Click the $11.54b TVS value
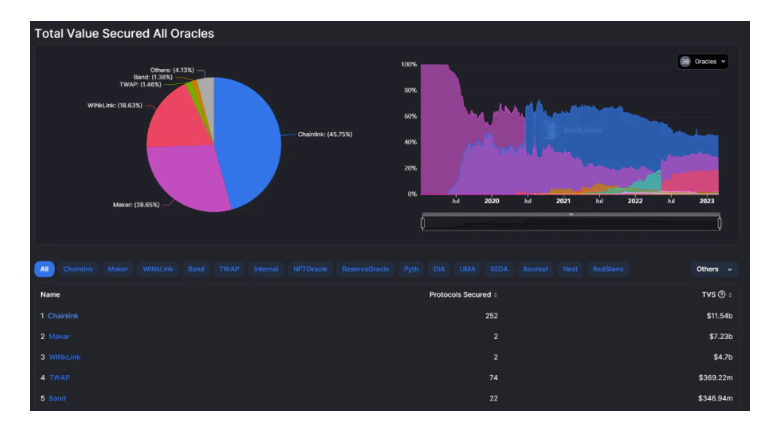The image size is (767, 428). point(720,316)
